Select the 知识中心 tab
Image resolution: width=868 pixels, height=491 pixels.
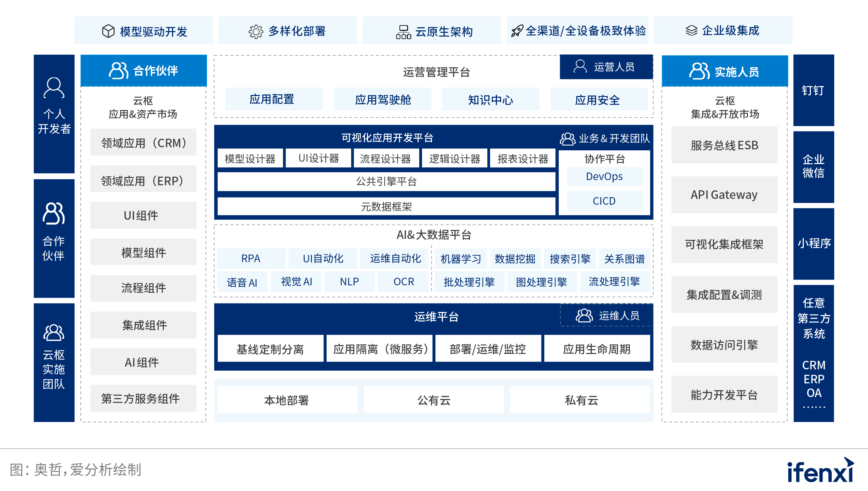pos(490,100)
